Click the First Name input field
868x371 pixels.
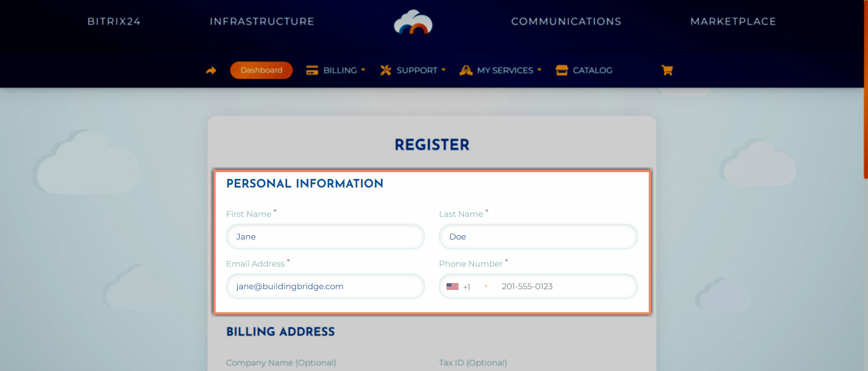tap(325, 237)
